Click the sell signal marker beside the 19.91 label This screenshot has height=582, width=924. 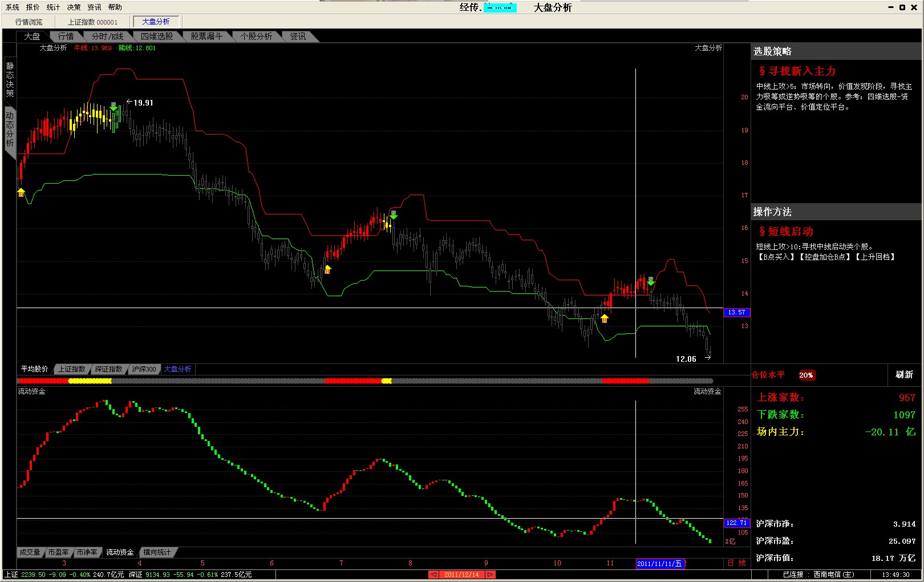114,106
